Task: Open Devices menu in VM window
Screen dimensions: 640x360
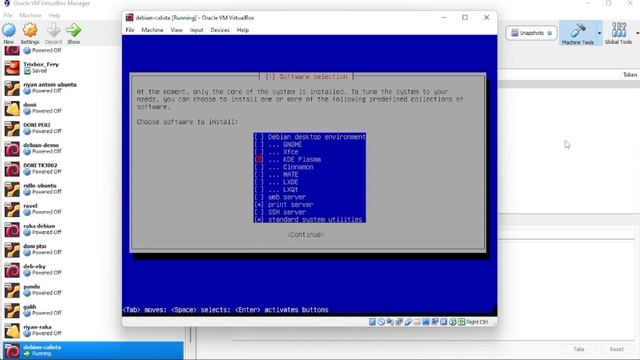Action: [220, 30]
